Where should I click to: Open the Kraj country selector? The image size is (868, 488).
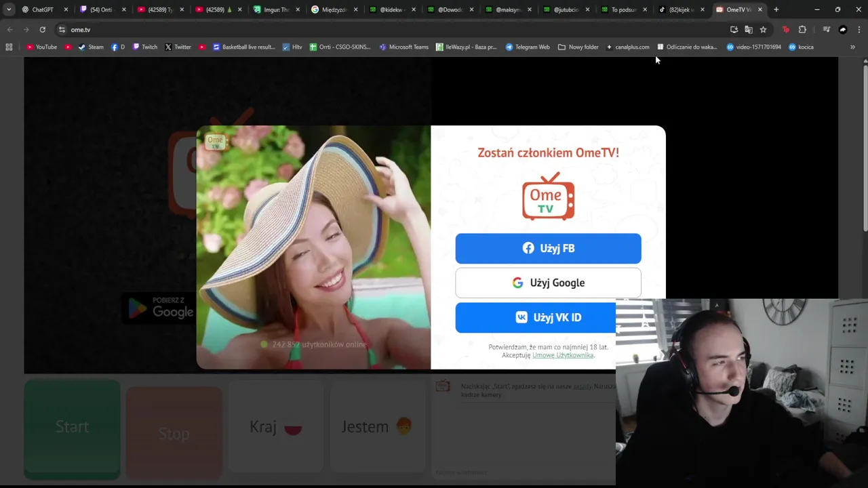[x=275, y=426]
